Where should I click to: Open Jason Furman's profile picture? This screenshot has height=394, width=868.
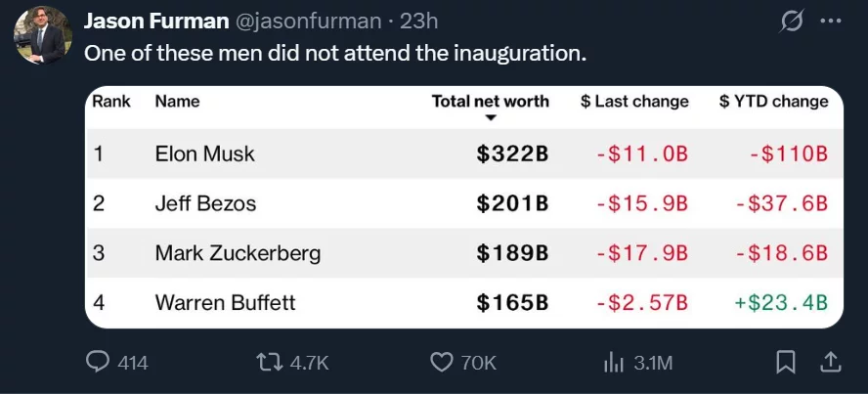tap(42, 35)
